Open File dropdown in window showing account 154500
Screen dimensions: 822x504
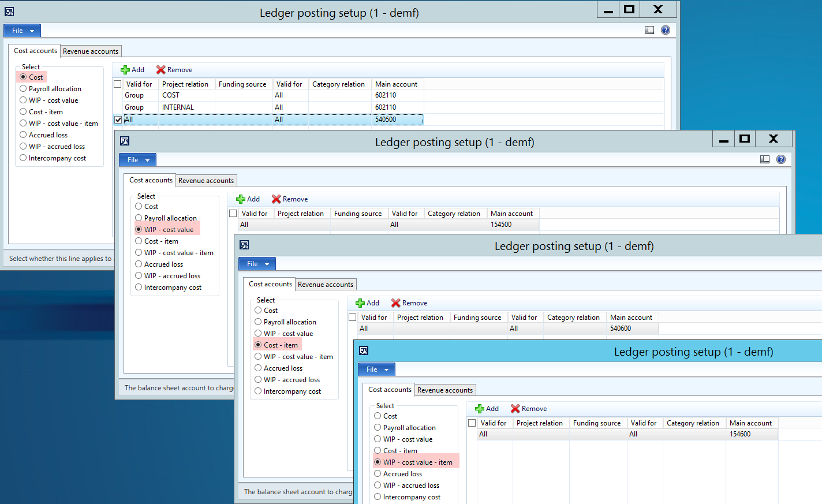[138, 160]
